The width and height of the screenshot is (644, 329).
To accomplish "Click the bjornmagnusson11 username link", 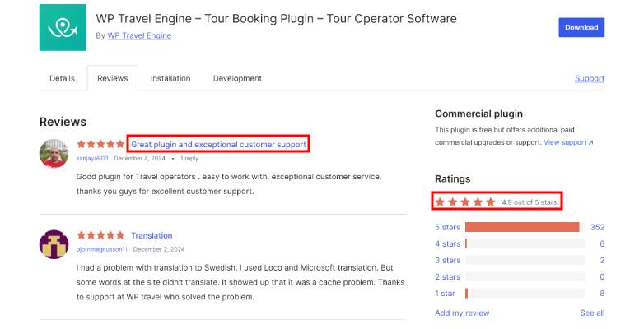I will pos(102,249).
